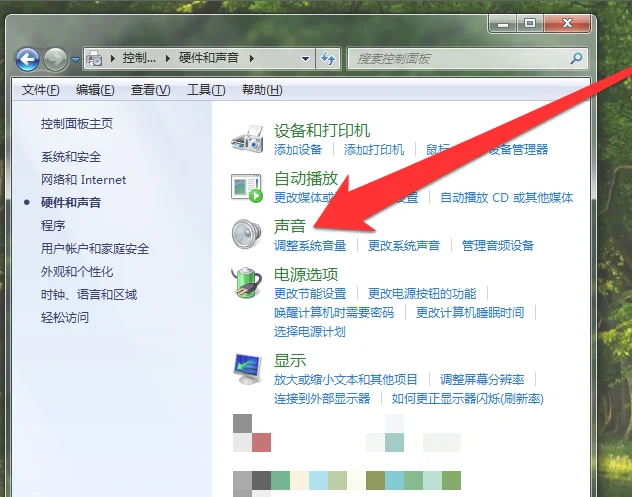Expand the breadcrumb arrow after 硬件和声音
Image resolution: width=632 pixels, height=497 pixels.
(x=253, y=60)
